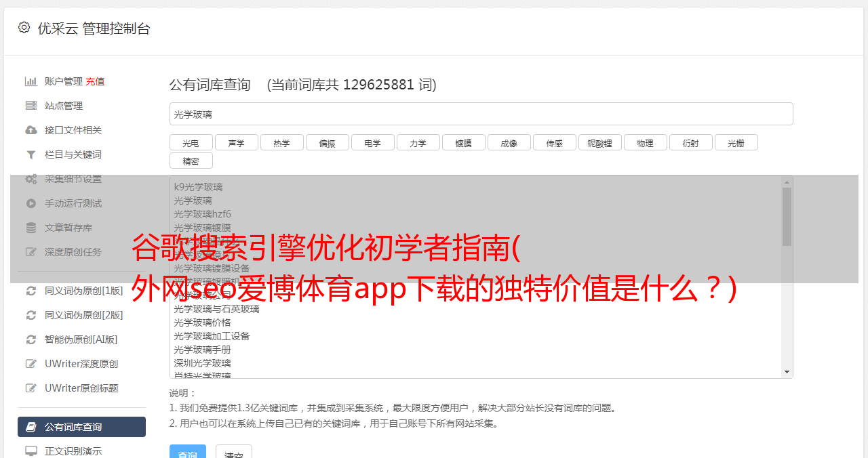Click the 力学 tag button

click(x=418, y=142)
